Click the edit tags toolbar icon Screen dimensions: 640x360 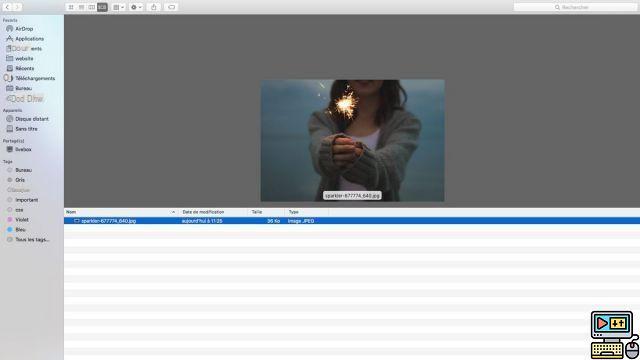click(x=171, y=7)
